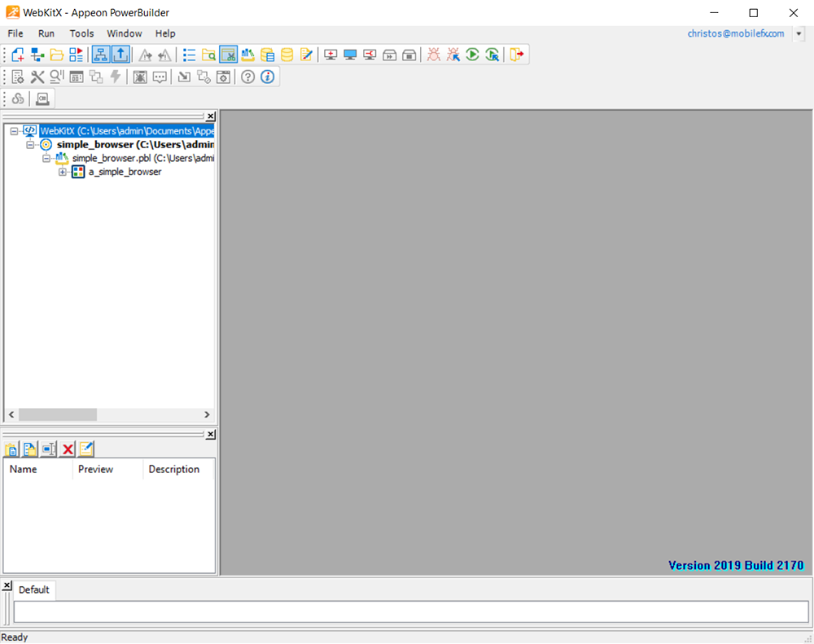Open the Window menu
Image resolution: width=814 pixels, height=644 pixels.
pos(124,33)
